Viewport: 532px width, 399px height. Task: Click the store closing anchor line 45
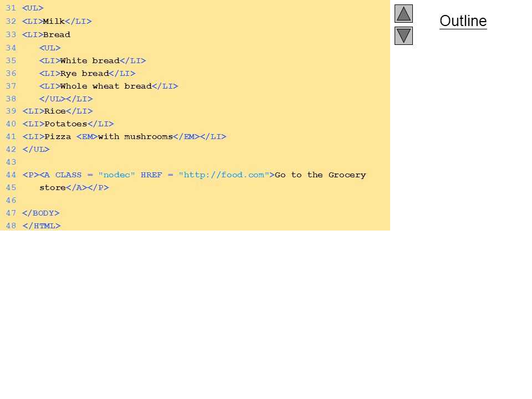tap(74, 188)
